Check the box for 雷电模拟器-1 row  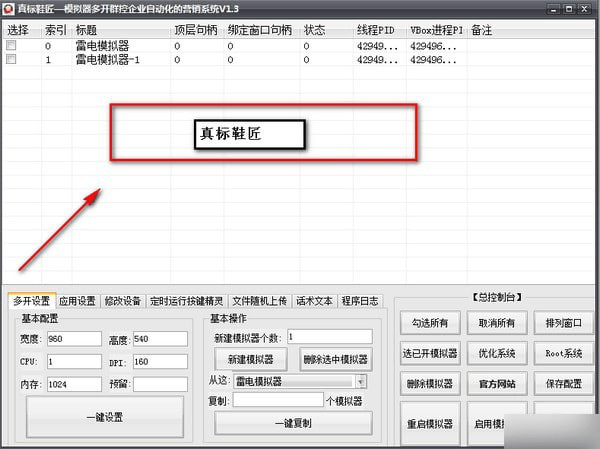point(11,59)
